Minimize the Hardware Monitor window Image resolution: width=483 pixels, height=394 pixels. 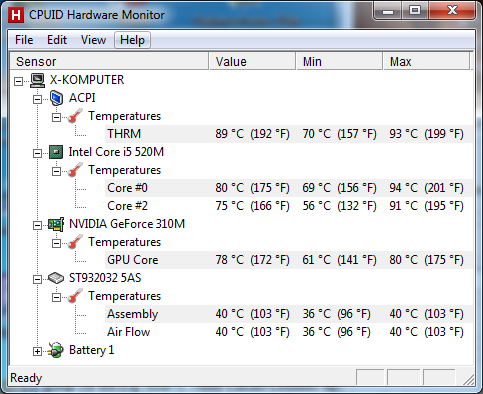tap(388, 11)
